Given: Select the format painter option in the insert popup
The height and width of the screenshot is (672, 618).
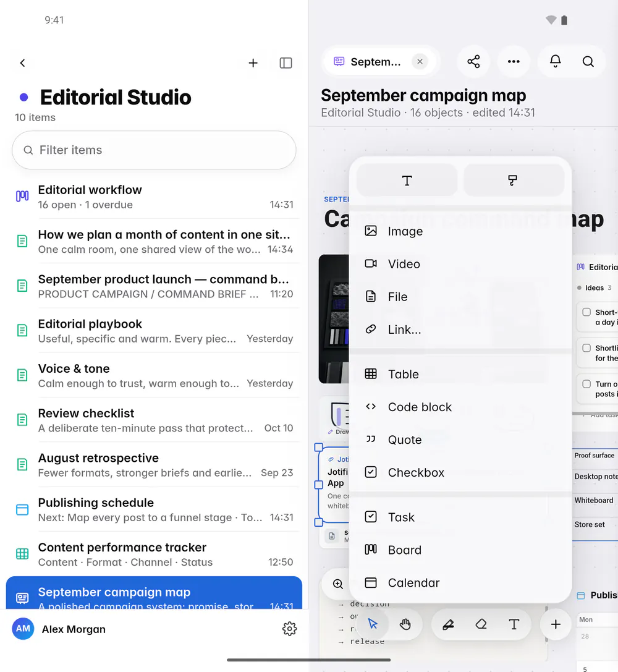Looking at the screenshot, I should click(513, 181).
